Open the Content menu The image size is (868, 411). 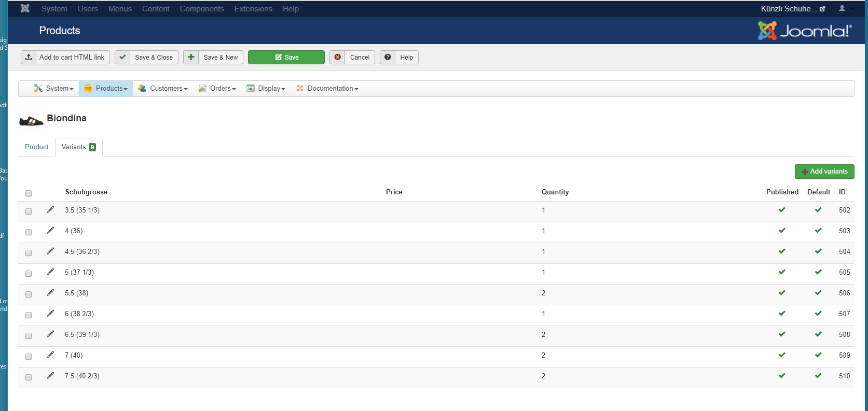tap(156, 9)
